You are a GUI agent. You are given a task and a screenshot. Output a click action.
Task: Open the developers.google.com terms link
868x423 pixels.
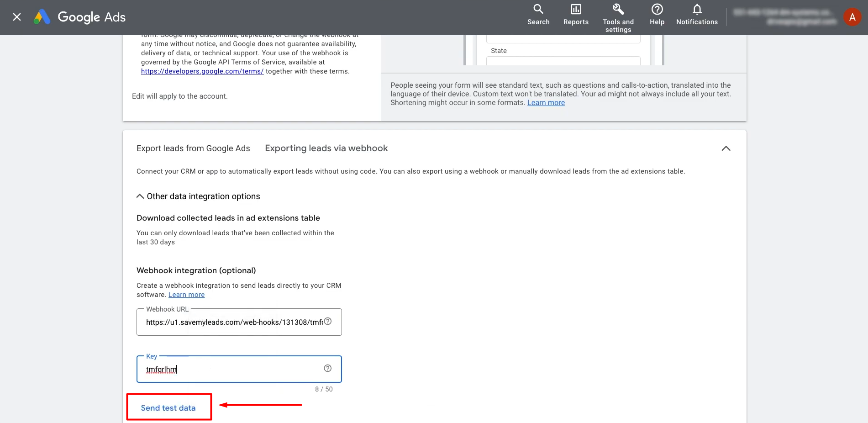(202, 71)
